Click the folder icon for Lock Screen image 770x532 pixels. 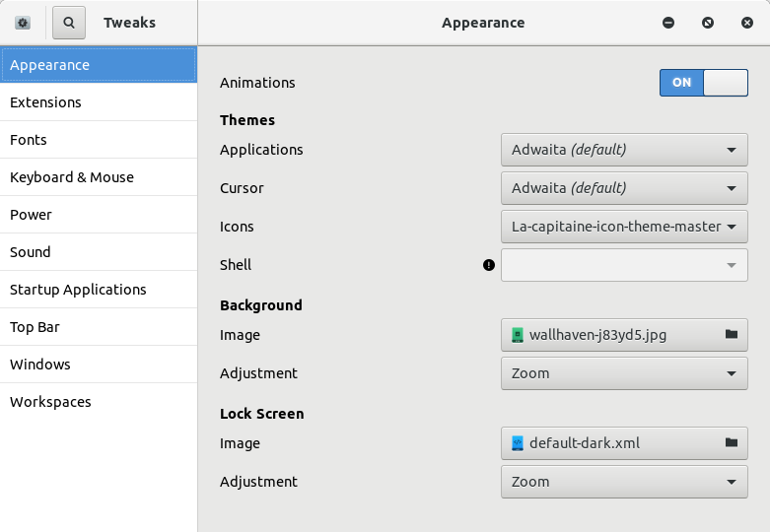732,443
